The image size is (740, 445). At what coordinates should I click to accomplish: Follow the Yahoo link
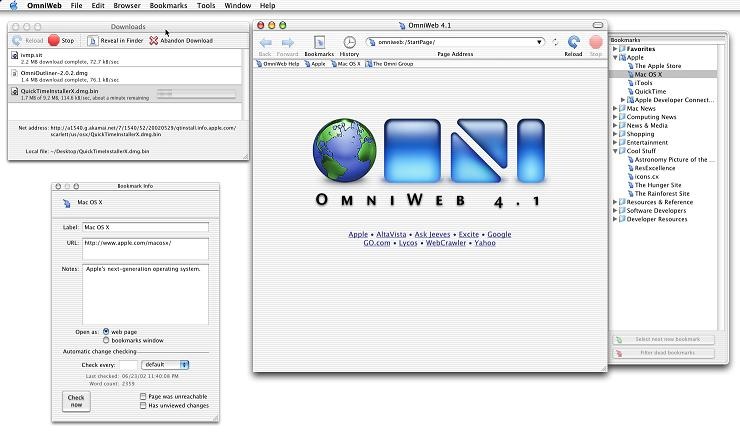(x=485, y=243)
